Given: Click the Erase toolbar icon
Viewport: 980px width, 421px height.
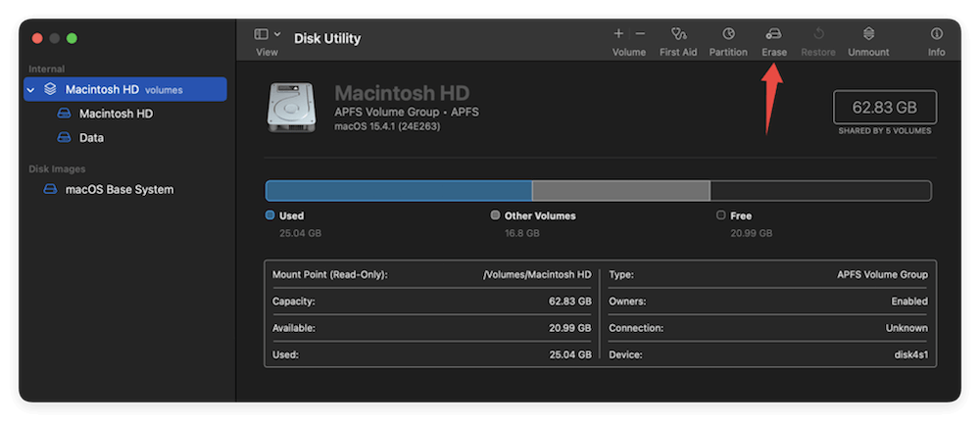Looking at the screenshot, I should 774,33.
